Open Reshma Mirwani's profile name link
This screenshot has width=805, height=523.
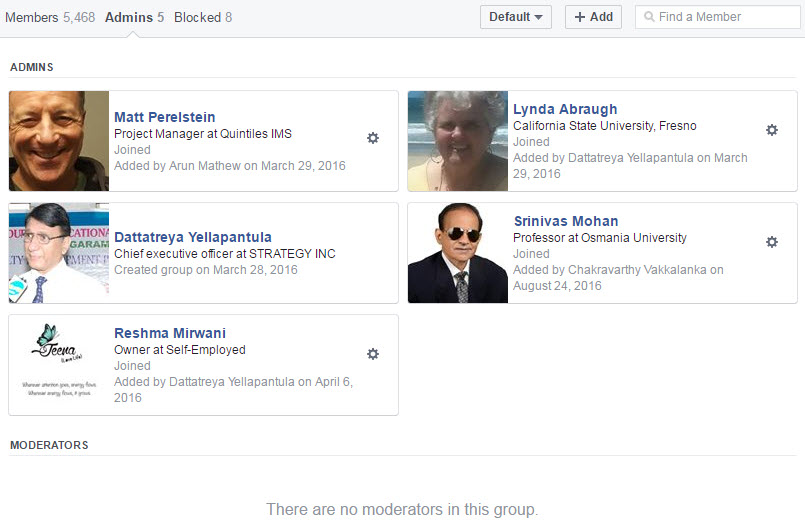tap(169, 333)
